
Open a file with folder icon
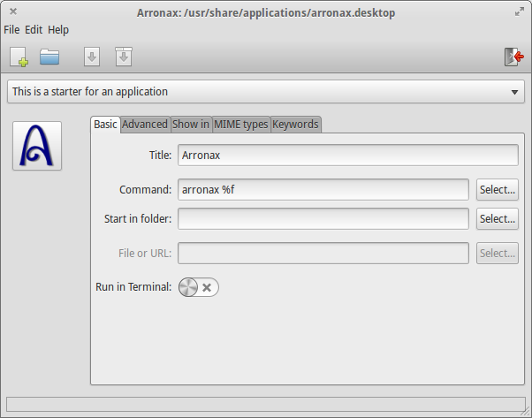click(x=49, y=57)
